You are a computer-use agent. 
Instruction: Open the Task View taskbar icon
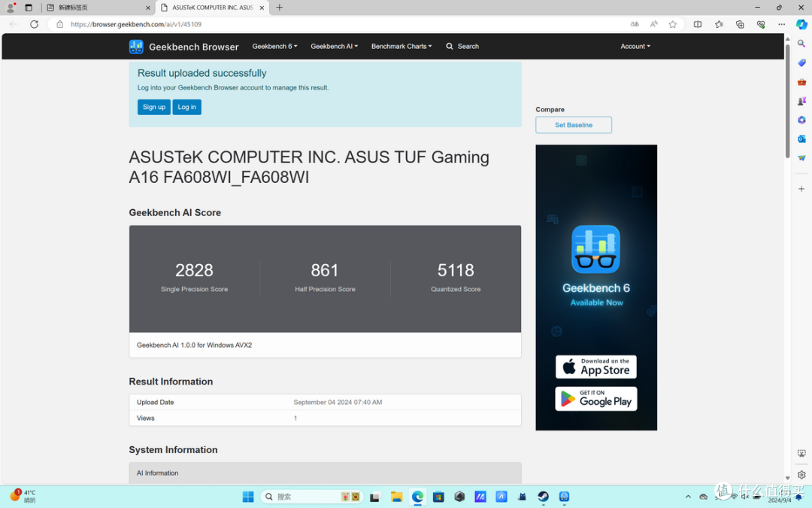(x=375, y=497)
